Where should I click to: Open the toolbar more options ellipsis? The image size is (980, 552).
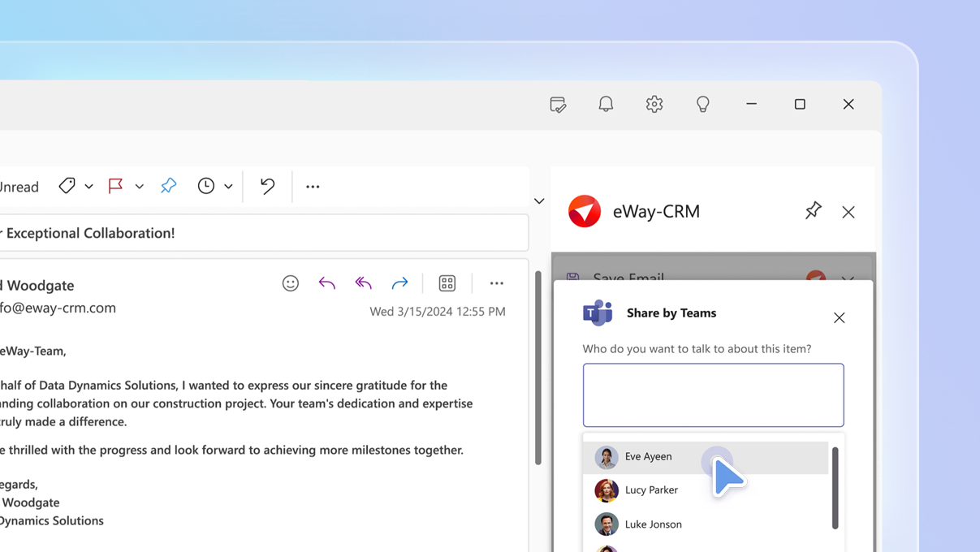tap(313, 187)
